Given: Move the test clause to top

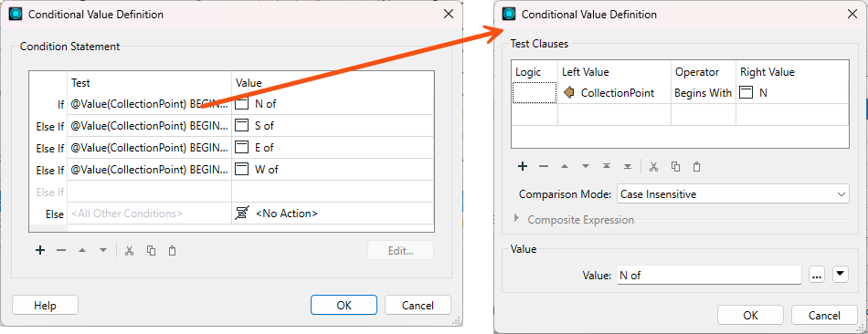Looking at the screenshot, I should [x=607, y=166].
